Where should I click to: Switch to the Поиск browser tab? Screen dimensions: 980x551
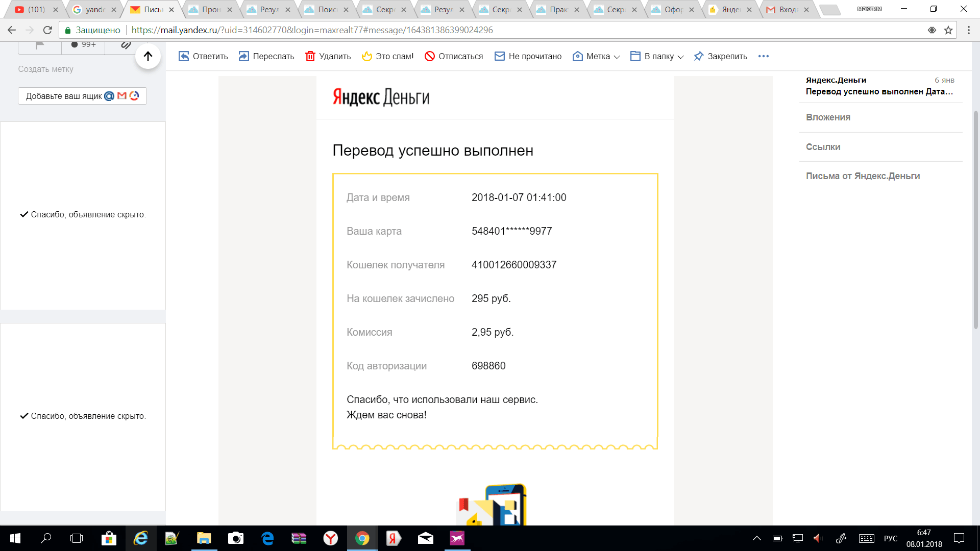pyautogui.click(x=327, y=10)
